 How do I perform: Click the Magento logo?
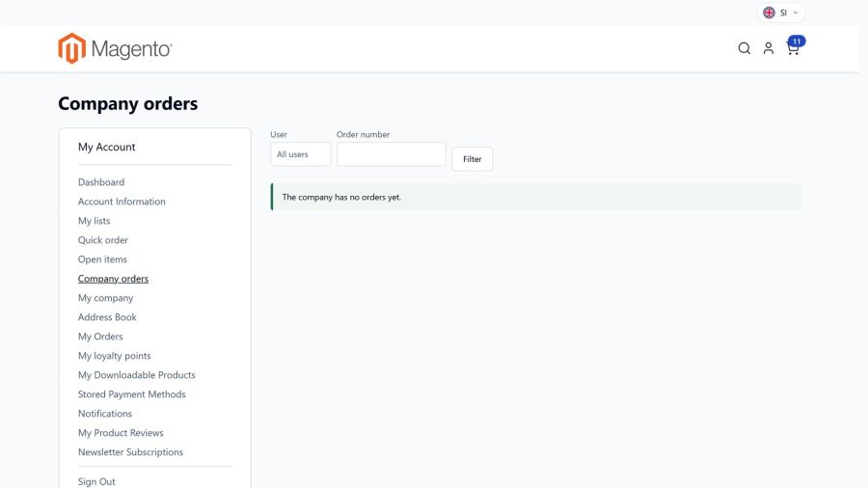pos(115,48)
